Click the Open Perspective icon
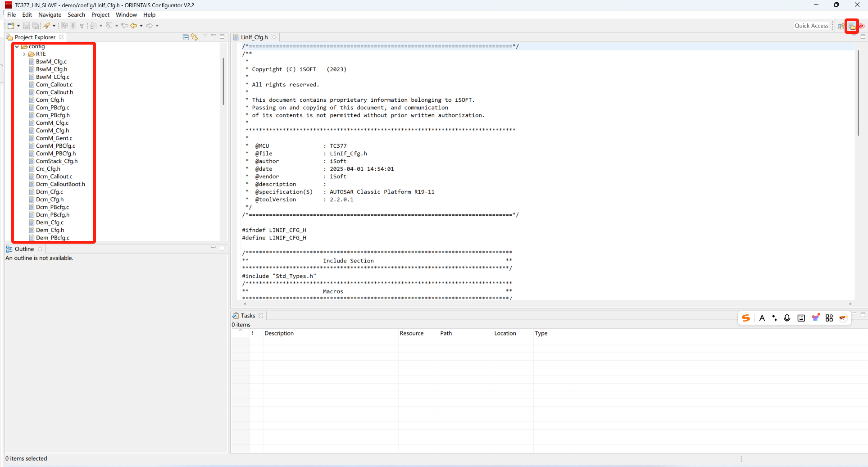This screenshot has width=868, height=467. tap(841, 26)
